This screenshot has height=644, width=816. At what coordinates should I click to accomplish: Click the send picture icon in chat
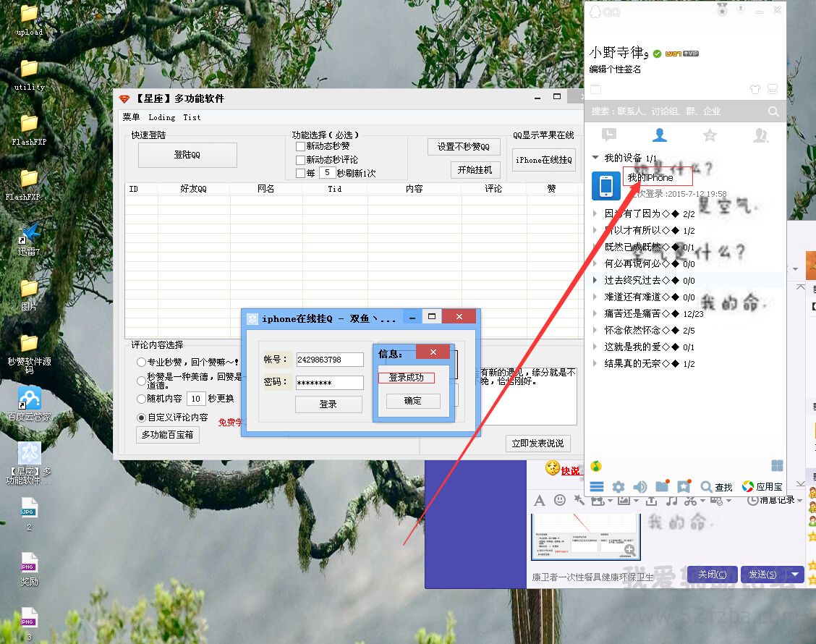[623, 501]
